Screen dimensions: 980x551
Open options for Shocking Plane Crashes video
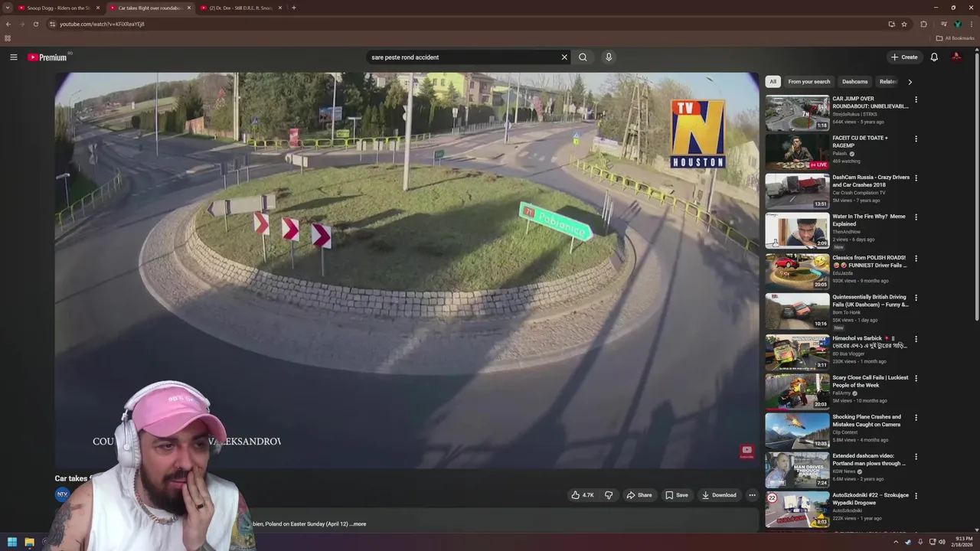point(916,418)
